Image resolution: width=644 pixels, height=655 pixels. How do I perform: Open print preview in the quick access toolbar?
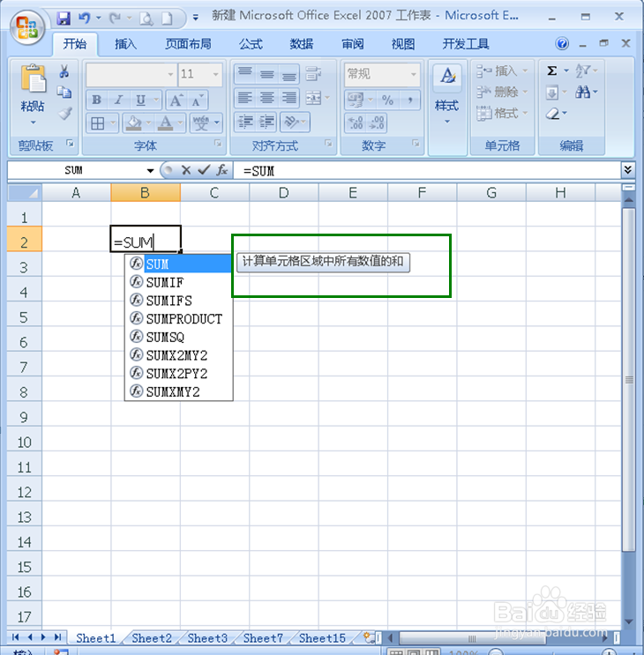[x=146, y=19]
